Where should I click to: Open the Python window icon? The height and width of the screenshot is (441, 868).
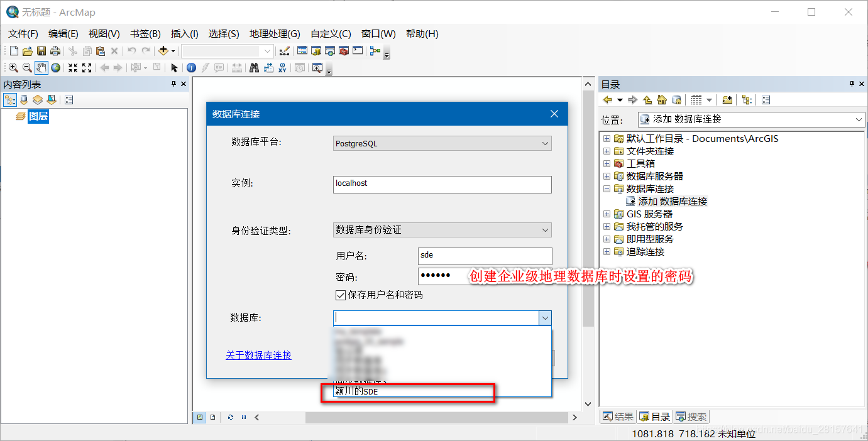[358, 51]
